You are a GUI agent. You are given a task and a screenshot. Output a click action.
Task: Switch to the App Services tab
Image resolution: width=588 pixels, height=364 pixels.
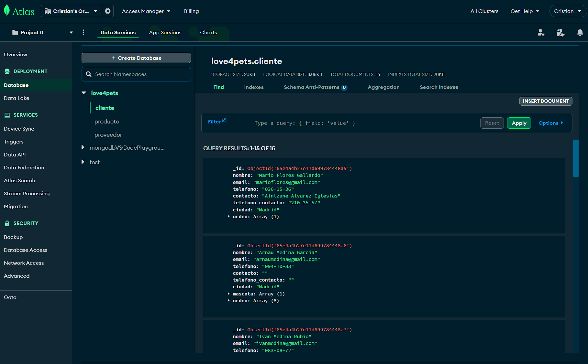coord(165,32)
